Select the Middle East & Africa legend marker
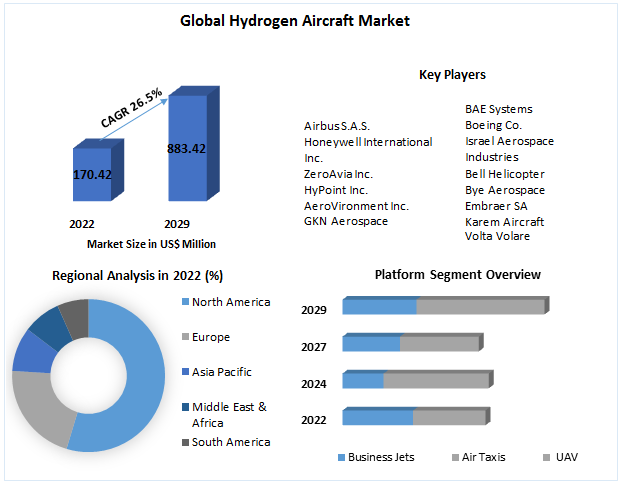This screenshot has height=487, width=622. (x=184, y=407)
